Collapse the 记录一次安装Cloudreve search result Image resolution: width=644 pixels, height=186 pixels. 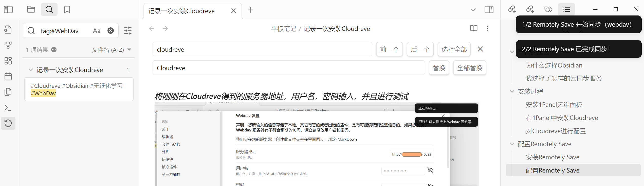31,70
